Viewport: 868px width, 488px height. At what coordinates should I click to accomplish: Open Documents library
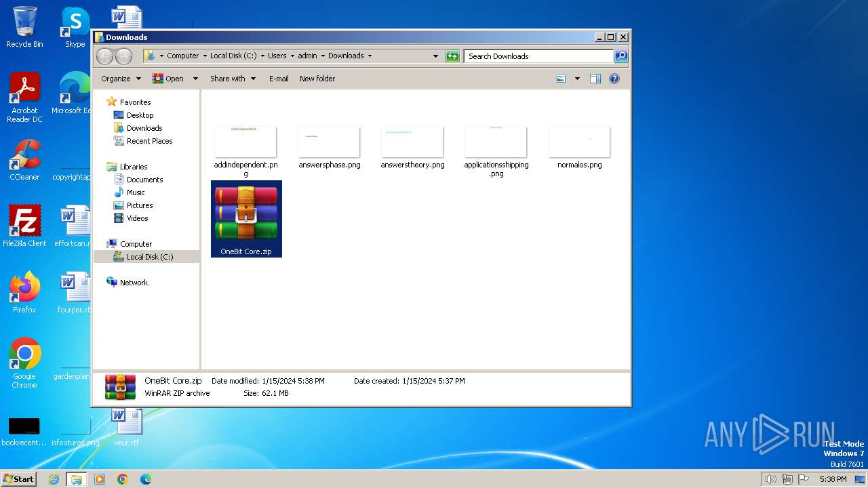[144, 180]
